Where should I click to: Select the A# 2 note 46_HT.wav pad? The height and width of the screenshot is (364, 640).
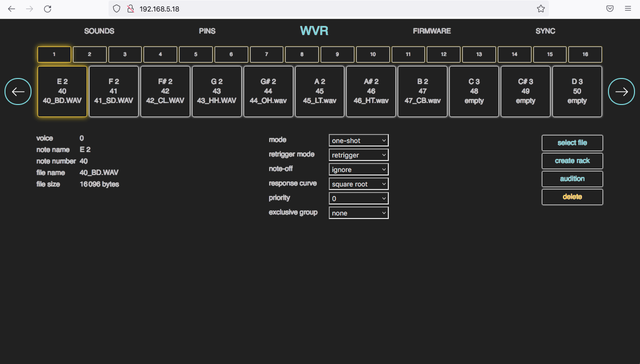coord(371,91)
